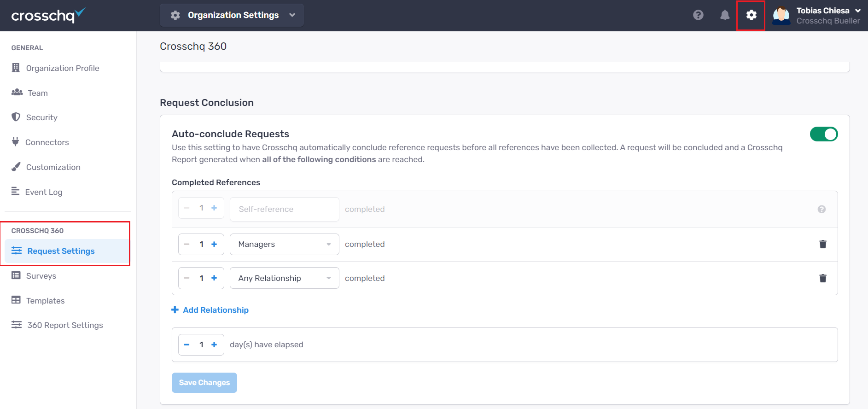Screen dimensions: 868x409
Task: Go to Templates
Action: (x=46, y=301)
